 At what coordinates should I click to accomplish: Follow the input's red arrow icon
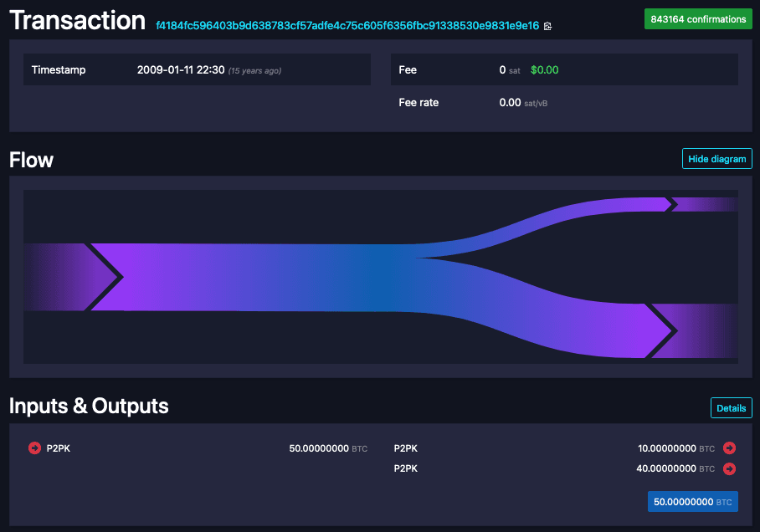click(34, 448)
